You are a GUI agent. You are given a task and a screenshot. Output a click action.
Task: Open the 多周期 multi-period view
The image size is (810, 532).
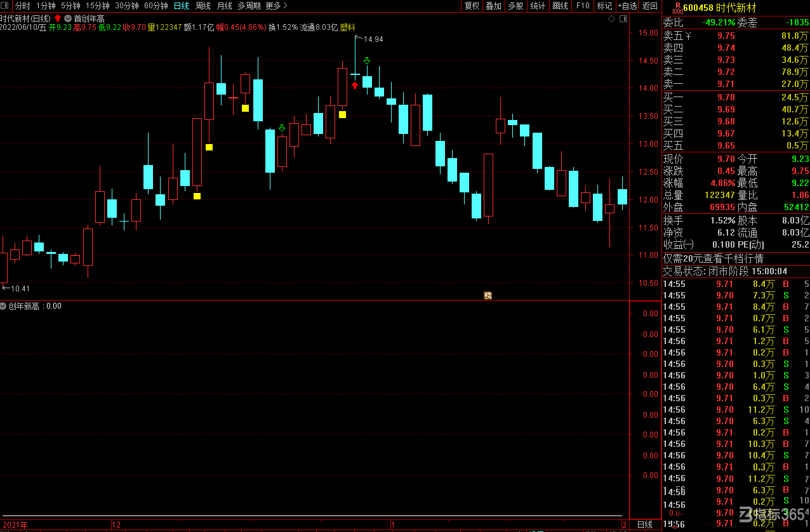(249, 6)
